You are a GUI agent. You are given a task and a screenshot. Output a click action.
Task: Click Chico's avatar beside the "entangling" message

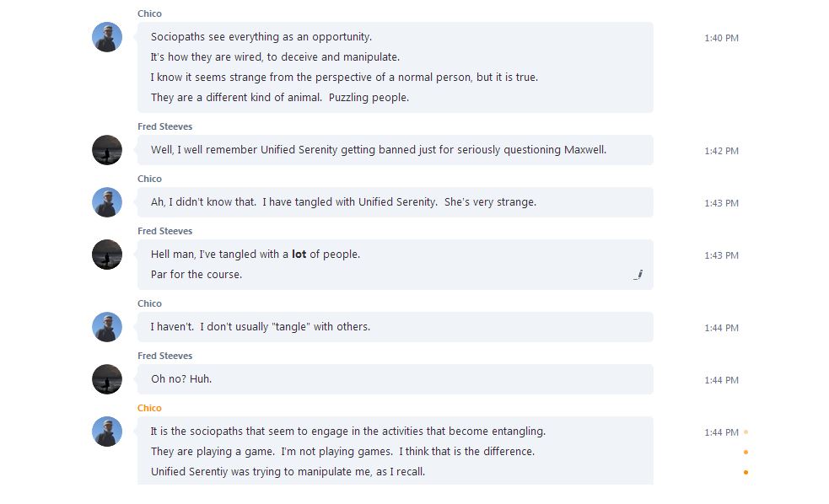(107, 432)
